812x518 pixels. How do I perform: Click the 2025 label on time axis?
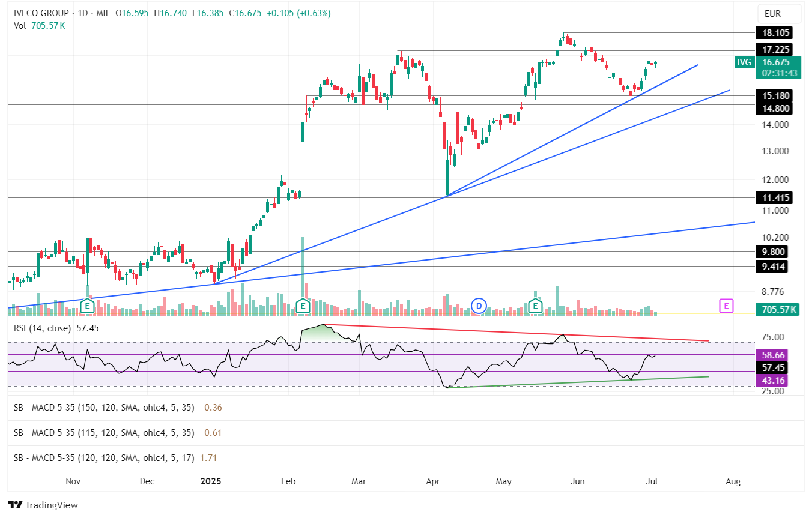coord(210,481)
